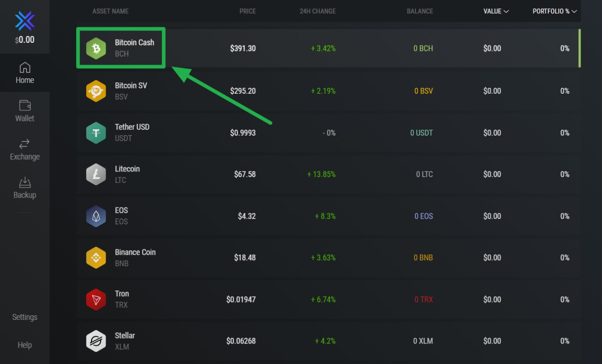Click the Litecoin coin icon

[96, 174]
